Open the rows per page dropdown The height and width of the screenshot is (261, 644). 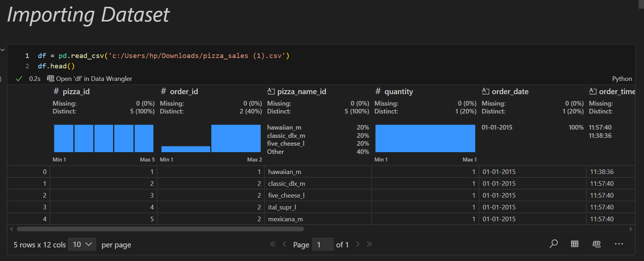point(82,244)
